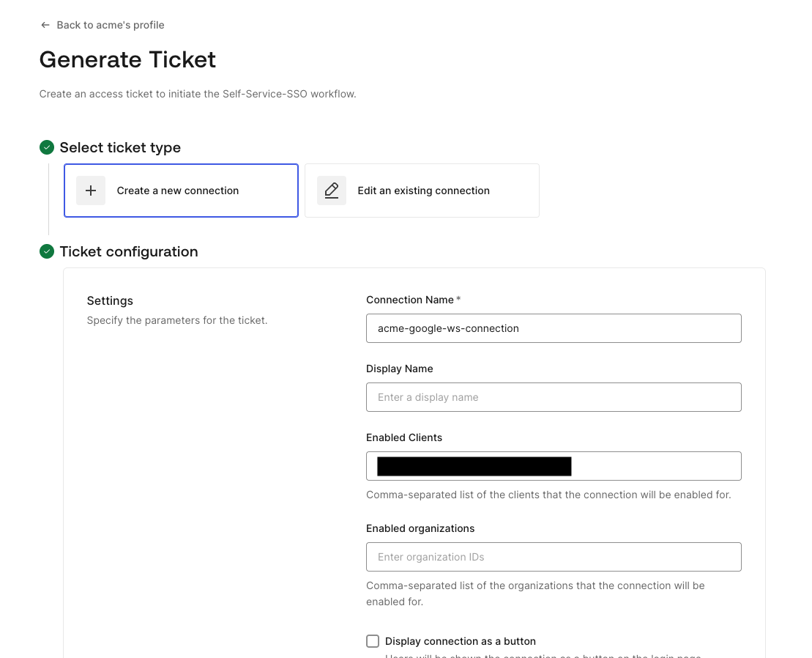Select the 'Create a new connection' text
The width and height of the screenshot is (812, 658).
178,191
